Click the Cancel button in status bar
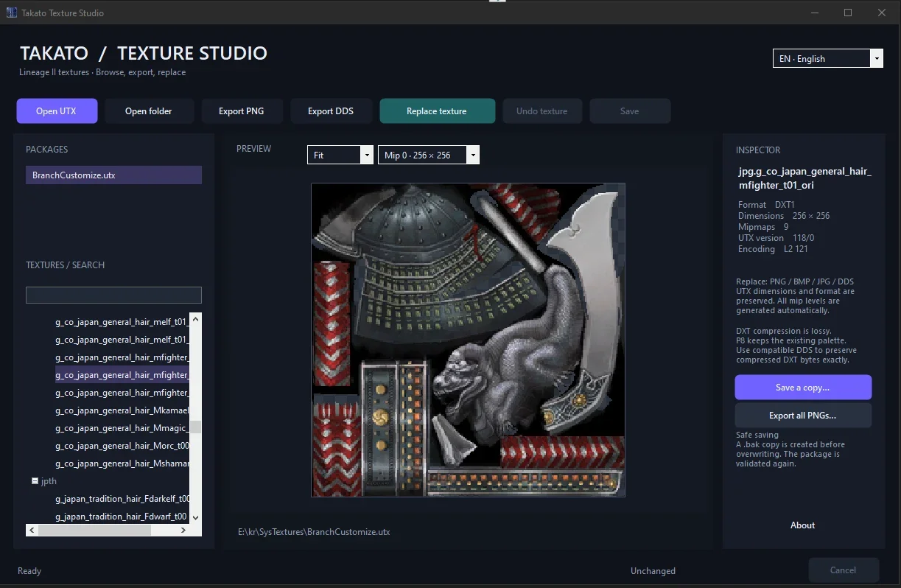901x588 pixels. point(844,570)
